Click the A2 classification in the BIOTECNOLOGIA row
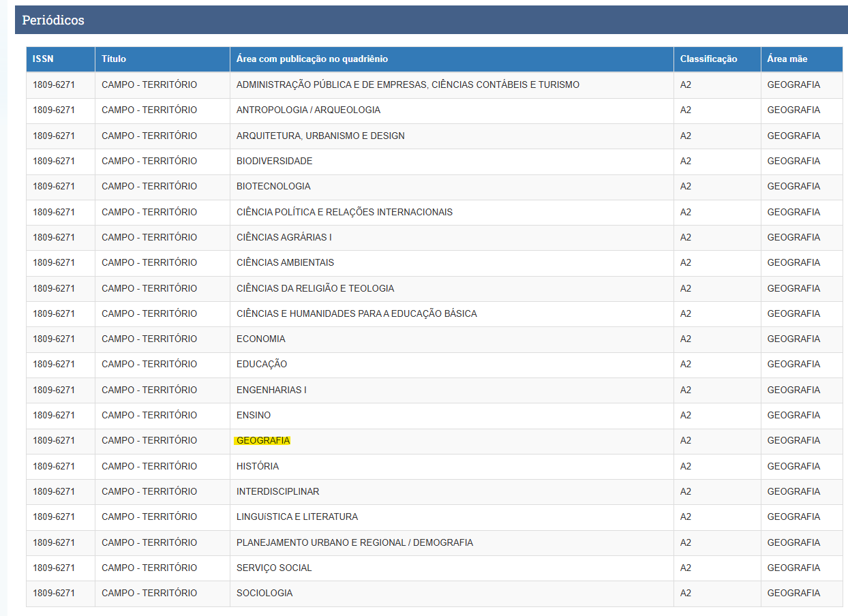848x616 pixels. tap(686, 187)
